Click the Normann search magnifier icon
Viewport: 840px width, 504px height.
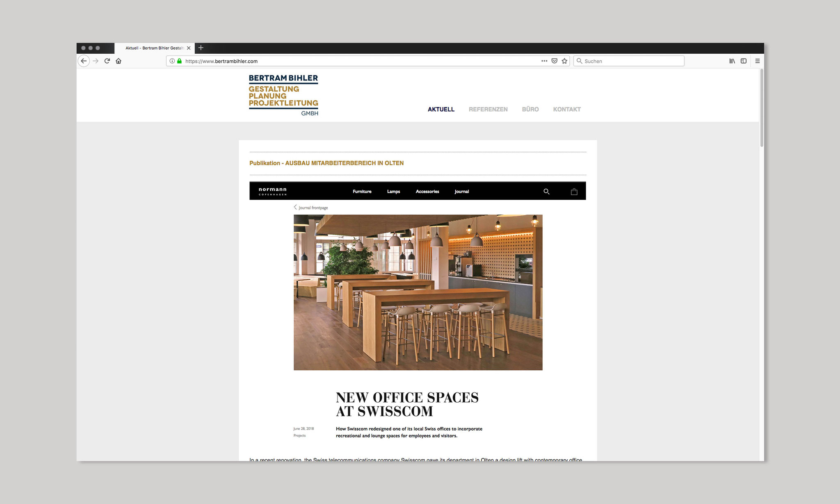click(x=546, y=192)
